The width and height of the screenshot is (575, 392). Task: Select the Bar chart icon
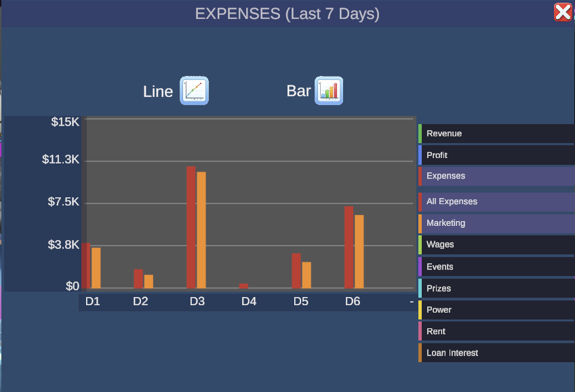pos(329,91)
